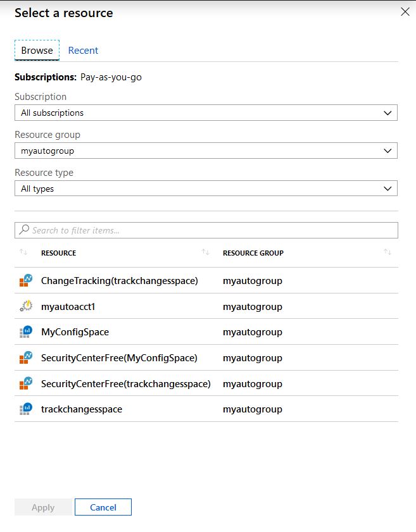Click the Cancel button
416x532 pixels.
pos(103,507)
